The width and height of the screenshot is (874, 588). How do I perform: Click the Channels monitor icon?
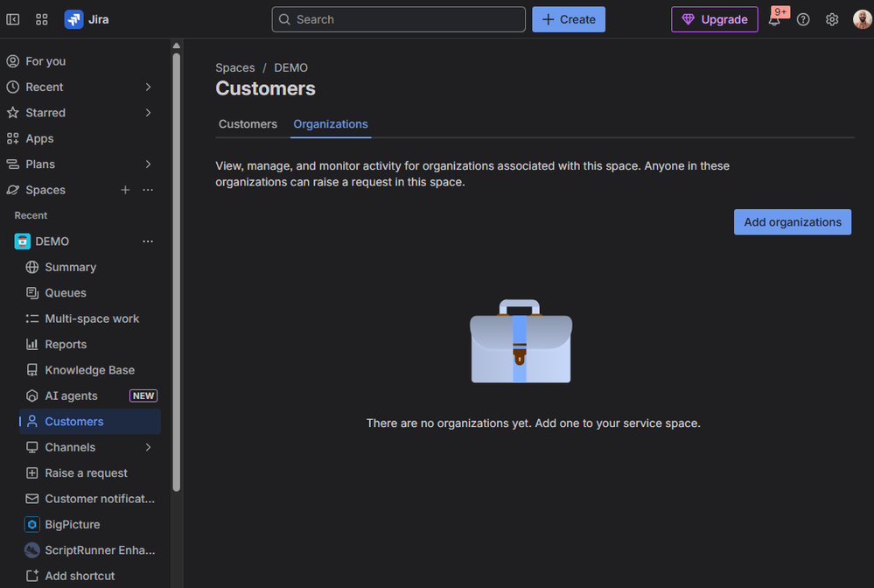[x=32, y=447]
